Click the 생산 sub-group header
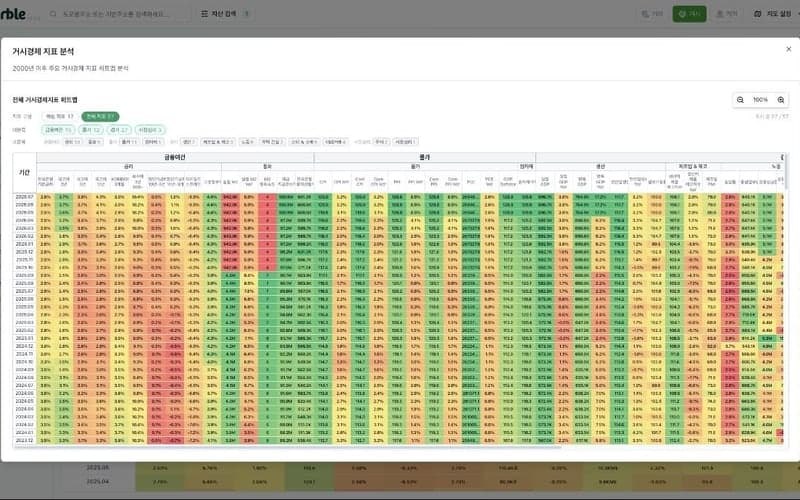This screenshot has height=500, width=800. [601, 166]
